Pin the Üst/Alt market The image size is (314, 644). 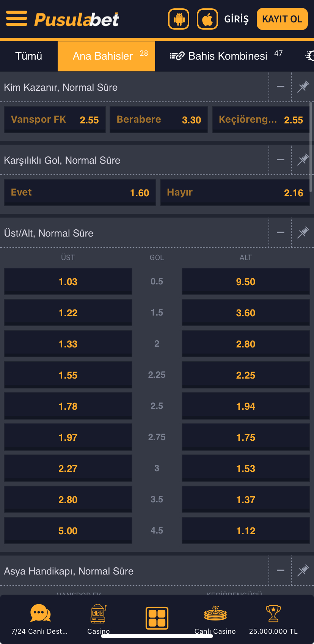pos(303,233)
